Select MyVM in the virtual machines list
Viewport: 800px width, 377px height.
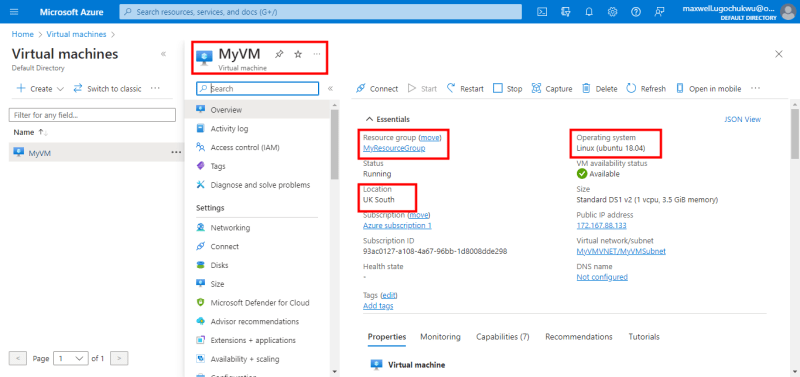(39, 153)
